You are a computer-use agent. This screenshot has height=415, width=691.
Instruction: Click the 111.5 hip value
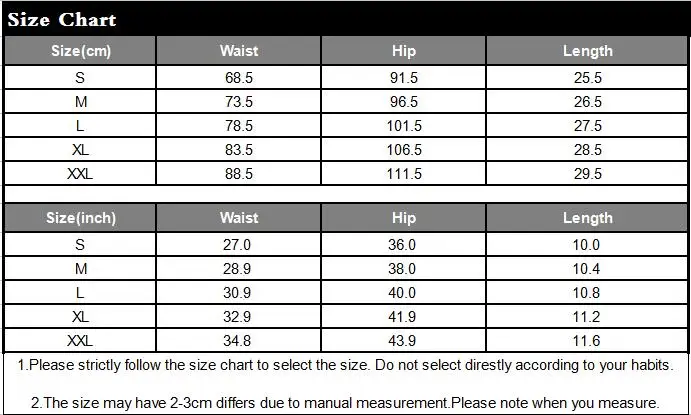point(404,174)
